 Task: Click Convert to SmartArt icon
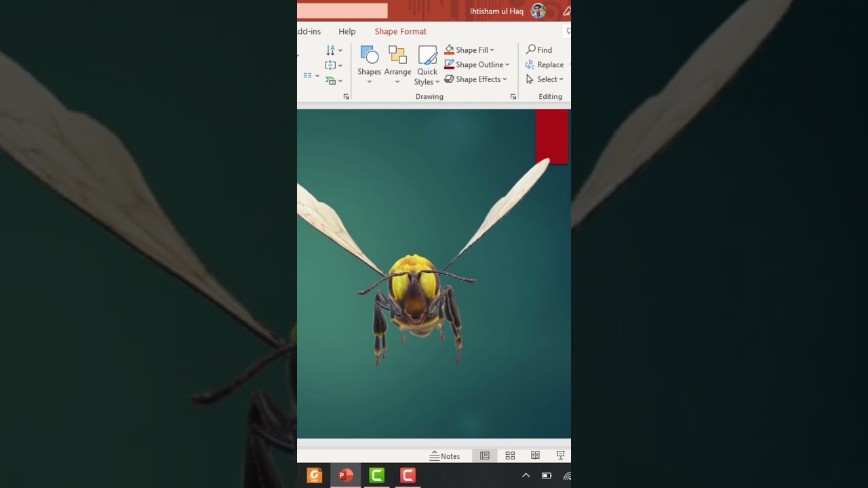click(x=330, y=80)
